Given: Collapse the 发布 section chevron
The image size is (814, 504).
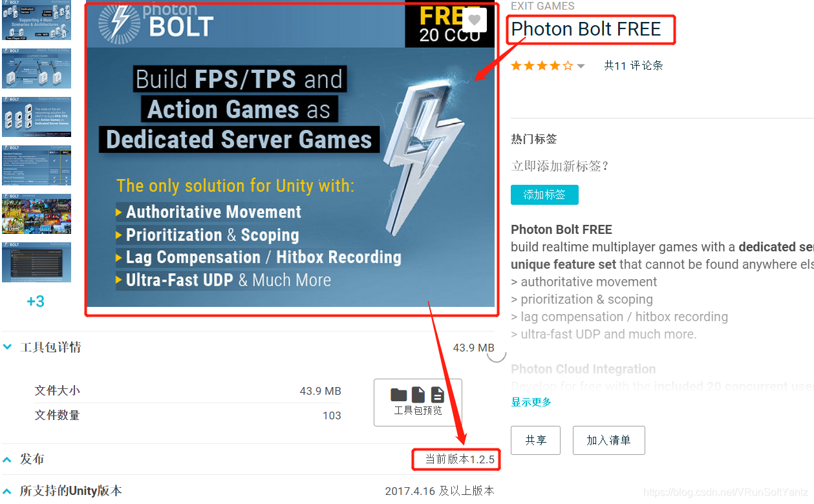Looking at the screenshot, I should pos(7,459).
